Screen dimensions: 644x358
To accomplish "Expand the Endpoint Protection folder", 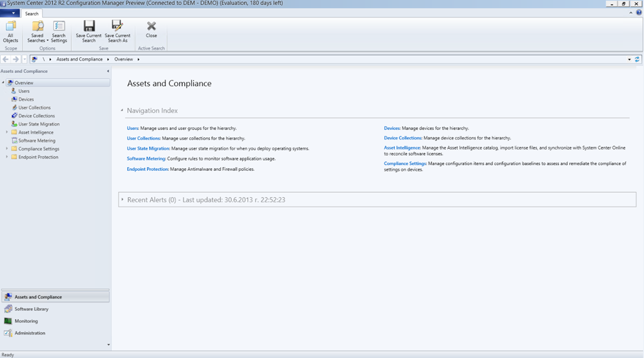I will click(x=7, y=157).
